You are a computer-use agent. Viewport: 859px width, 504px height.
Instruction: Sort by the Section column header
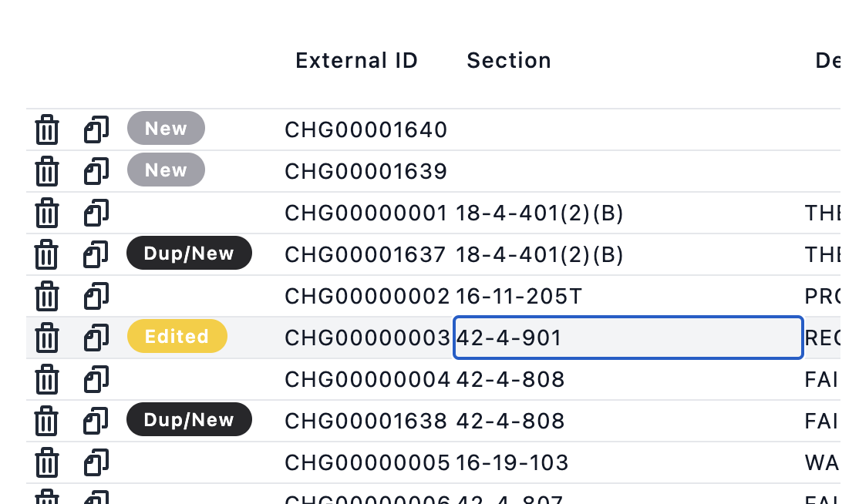pos(509,60)
